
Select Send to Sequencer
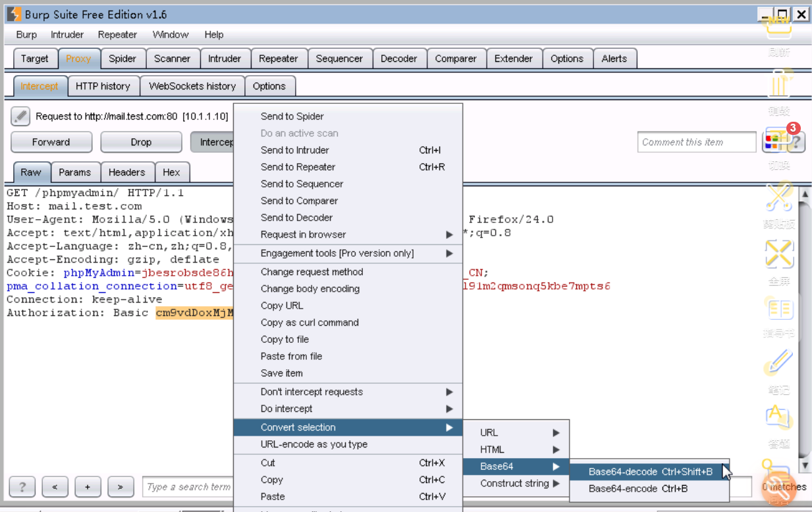pyautogui.click(x=348, y=184)
